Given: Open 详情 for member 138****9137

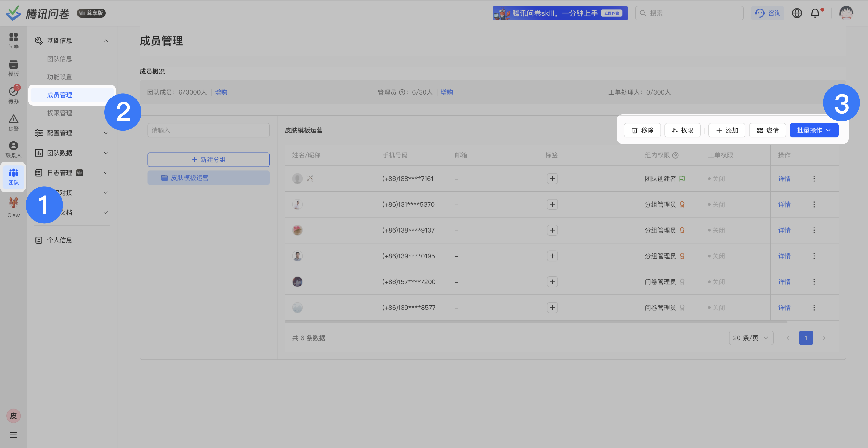Looking at the screenshot, I should pos(784,230).
